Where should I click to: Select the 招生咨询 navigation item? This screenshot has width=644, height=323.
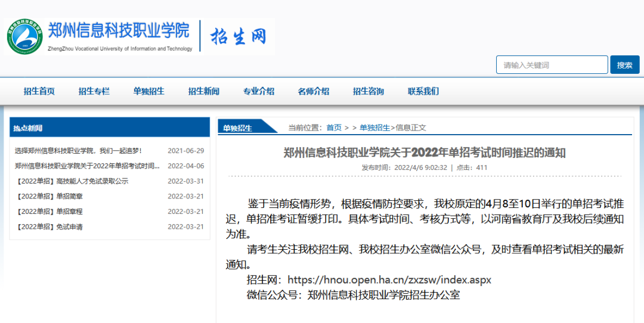[x=369, y=91]
